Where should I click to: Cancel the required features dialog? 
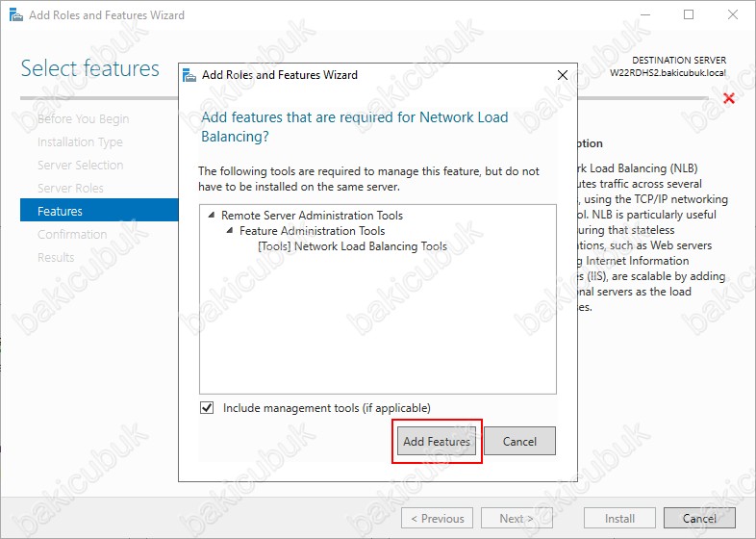519,441
